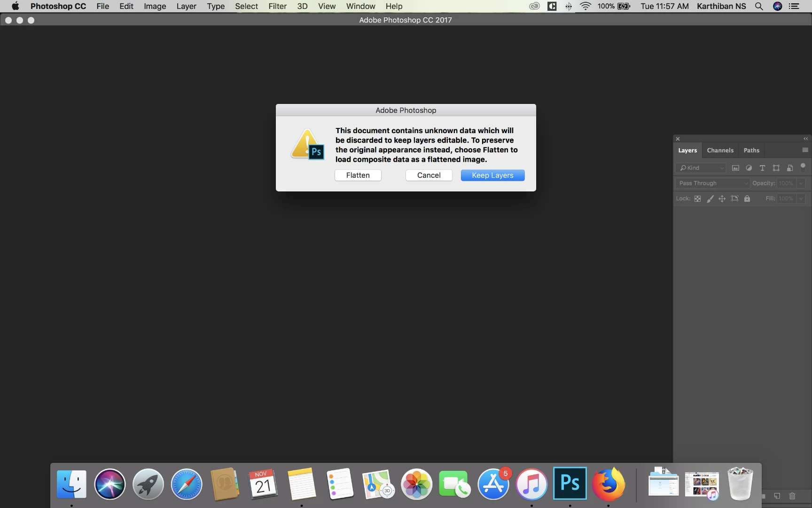Open the File menu
Image resolution: width=812 pixels, height=508 pixels.
pos(102,6)
